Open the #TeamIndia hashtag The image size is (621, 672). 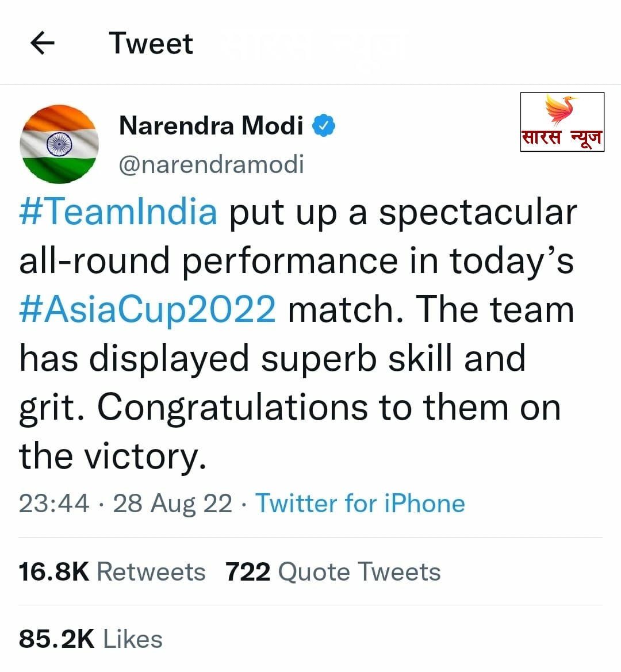pos(118,212)
